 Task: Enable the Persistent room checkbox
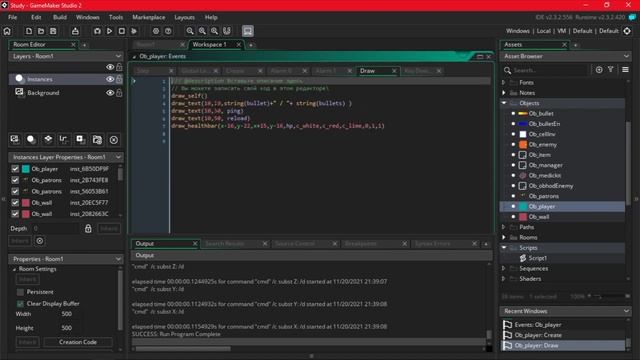coord(20,292)
